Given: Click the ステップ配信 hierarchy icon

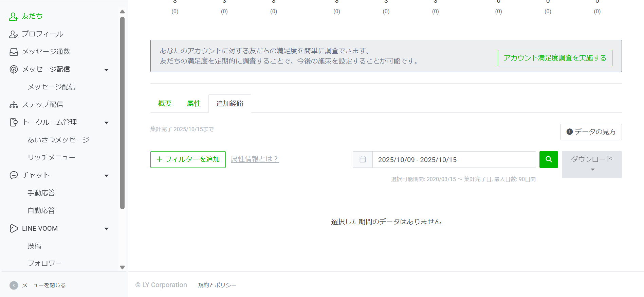Looking at the screenshot, I should [x=13, y=105].
